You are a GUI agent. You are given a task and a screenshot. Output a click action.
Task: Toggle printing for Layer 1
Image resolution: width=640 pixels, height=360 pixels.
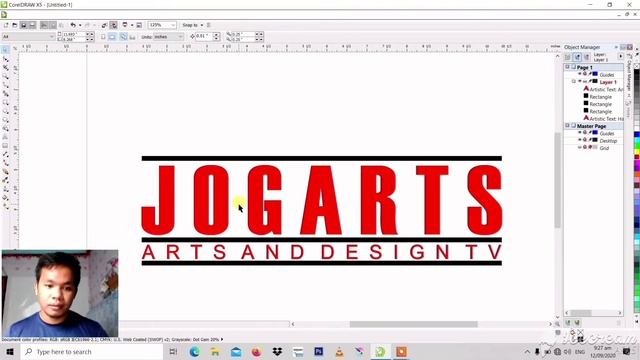[x=585, y=82]
